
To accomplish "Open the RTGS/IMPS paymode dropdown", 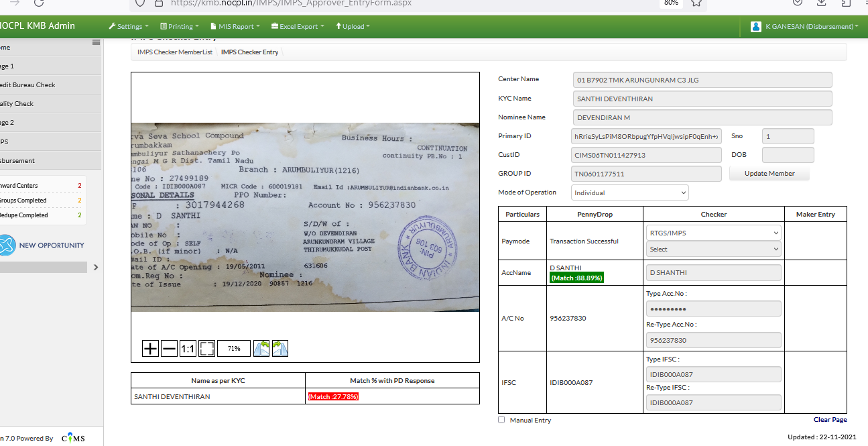I will (713, 233).
